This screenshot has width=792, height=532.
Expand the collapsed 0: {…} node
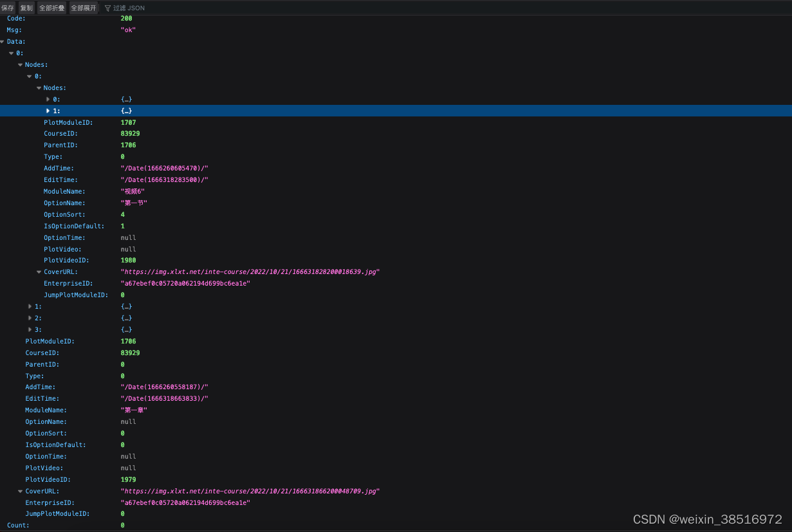tap(48, 99)
